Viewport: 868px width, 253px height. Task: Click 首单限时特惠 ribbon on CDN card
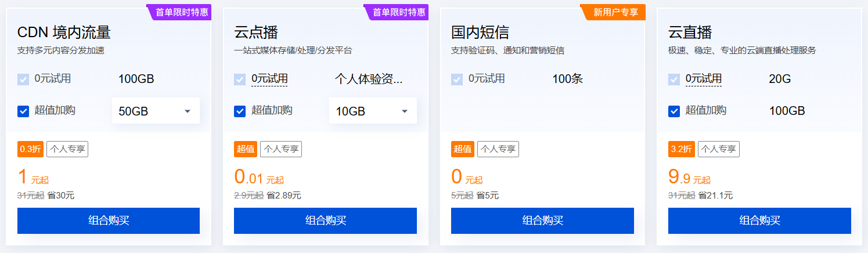182,12
